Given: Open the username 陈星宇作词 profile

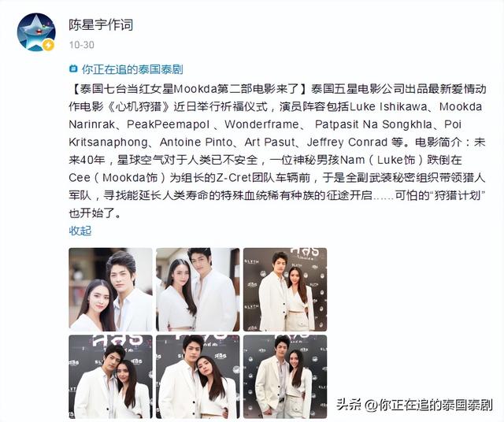Looking at the screenshot, I should tap(101, 24).
